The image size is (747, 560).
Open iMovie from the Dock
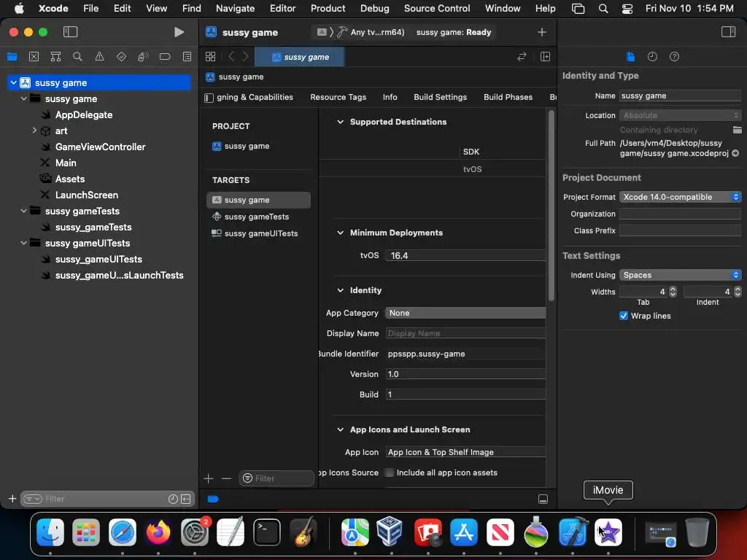tap(608, 532)
